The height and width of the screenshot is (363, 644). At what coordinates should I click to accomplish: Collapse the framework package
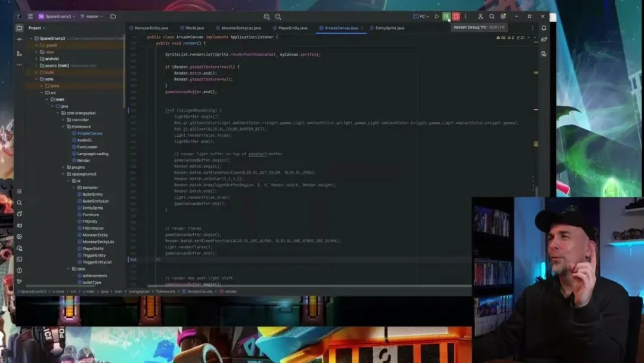click(63, 127)
